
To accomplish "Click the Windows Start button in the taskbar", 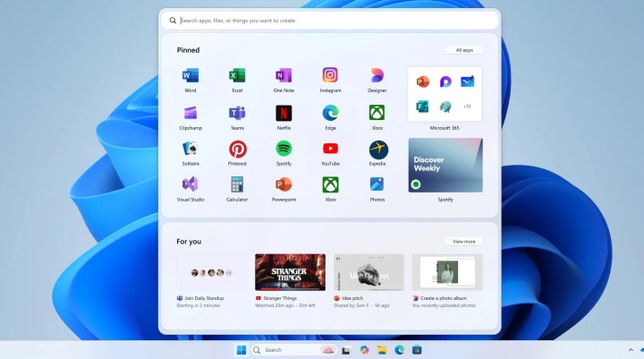I will pyautogui.click(x=241, y=350).
